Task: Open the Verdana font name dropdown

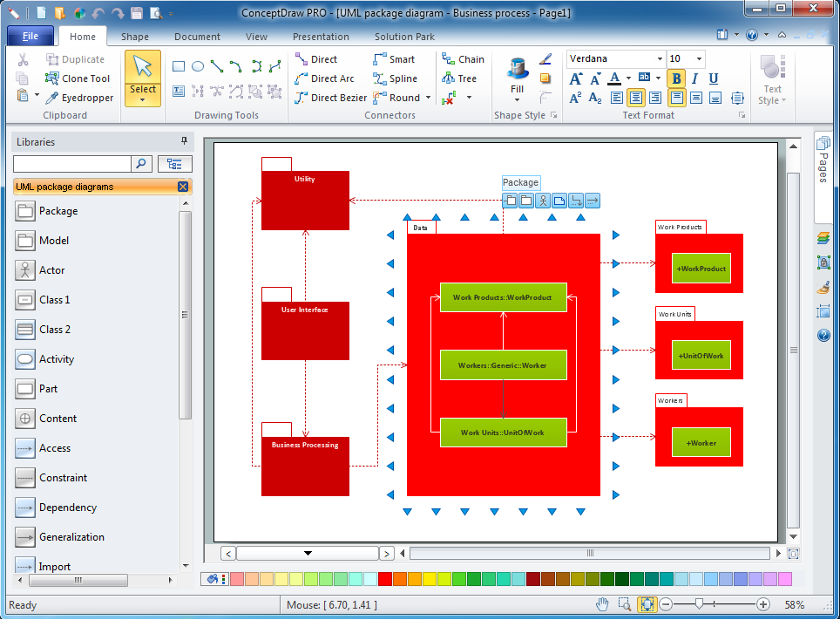Action: pos(660,59)
